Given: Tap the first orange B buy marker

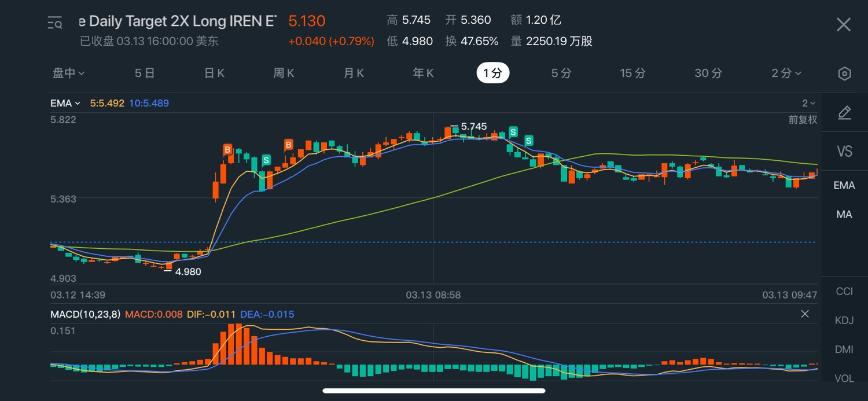Looking at the screenshot, I should click(228, 150).
